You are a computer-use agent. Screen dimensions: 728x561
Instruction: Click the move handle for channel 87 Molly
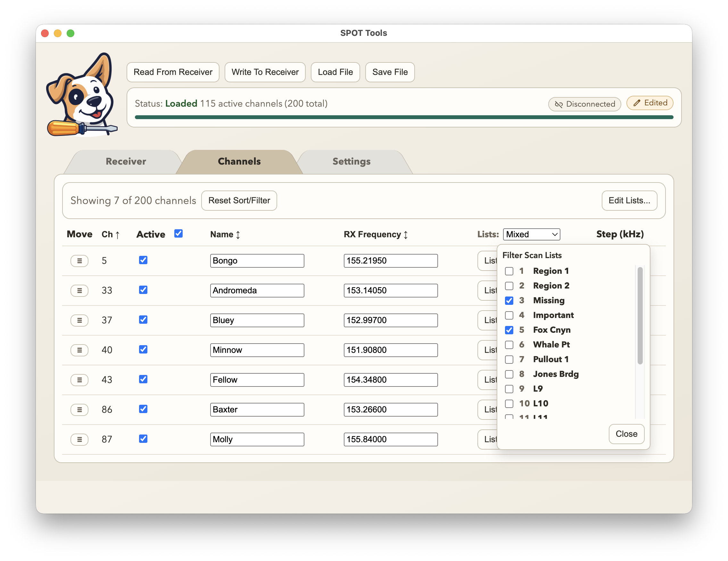pos(79,439)
